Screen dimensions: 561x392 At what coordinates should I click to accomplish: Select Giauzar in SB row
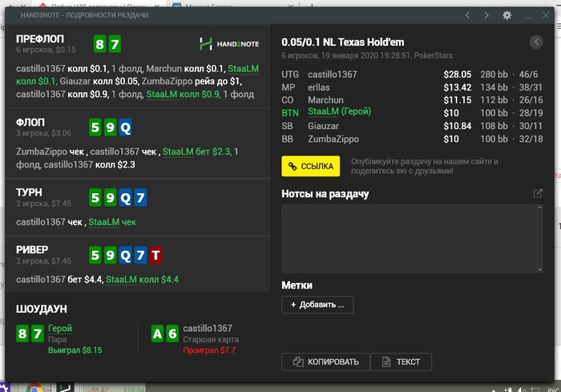323,126
